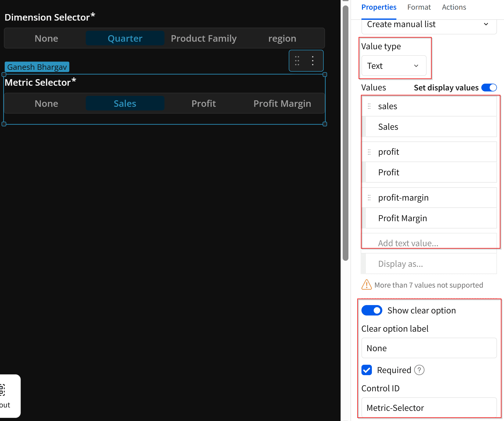
Task: Select Profit Margin in the Metric Selector
Action: click(x=282, y=104)
